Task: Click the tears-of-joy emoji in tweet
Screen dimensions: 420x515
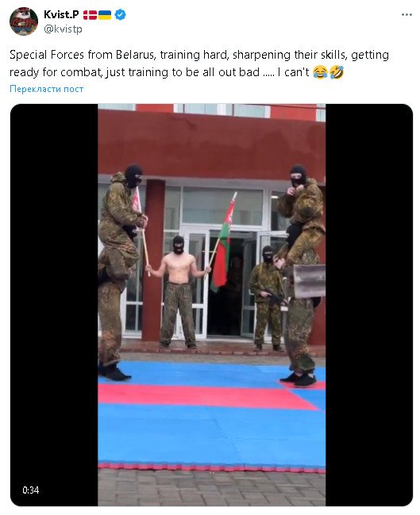Action: [320, 72]
